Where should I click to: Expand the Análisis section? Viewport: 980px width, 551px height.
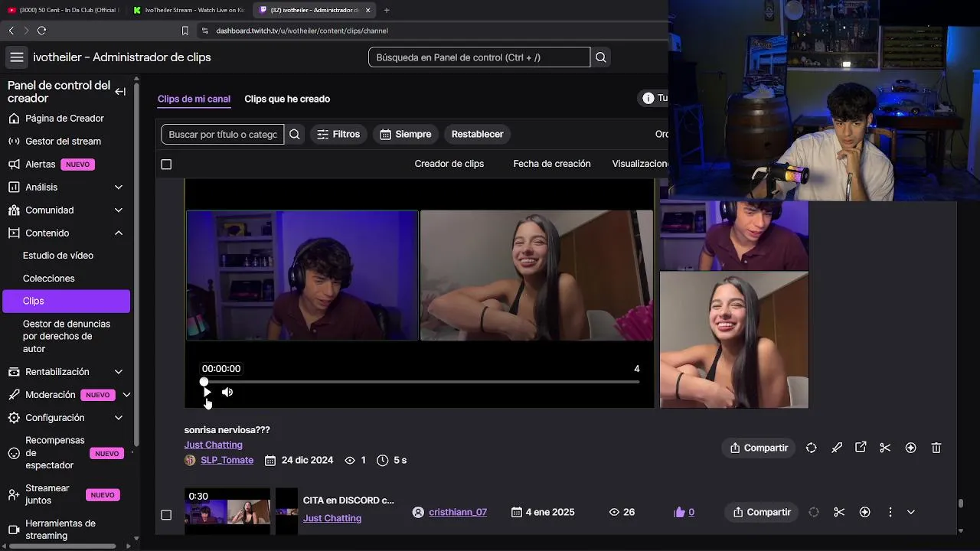coord(119,187)
